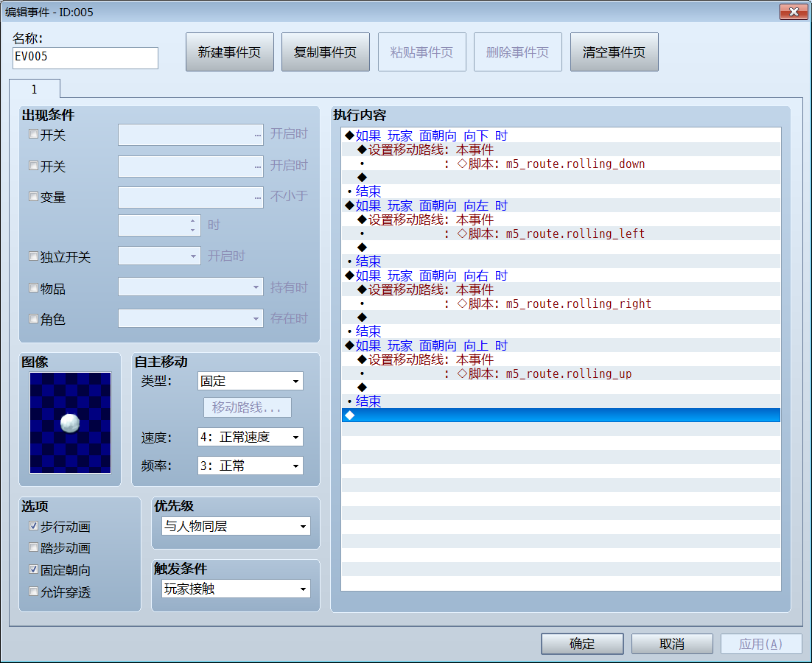Click the 复制事件页 button
The height and width of the screenshot is (663, 812).
pos(325,52)
